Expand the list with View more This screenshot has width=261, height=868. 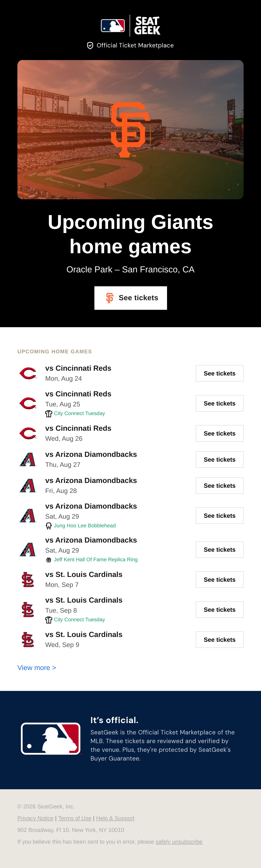(37, 668)
